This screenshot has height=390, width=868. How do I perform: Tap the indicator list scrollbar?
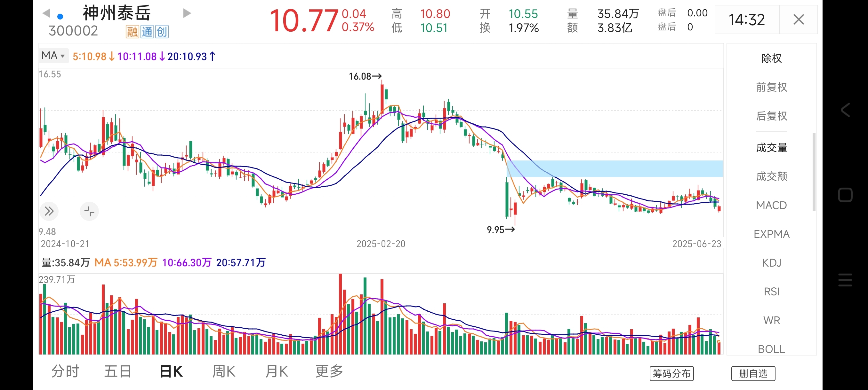[814, 172]
